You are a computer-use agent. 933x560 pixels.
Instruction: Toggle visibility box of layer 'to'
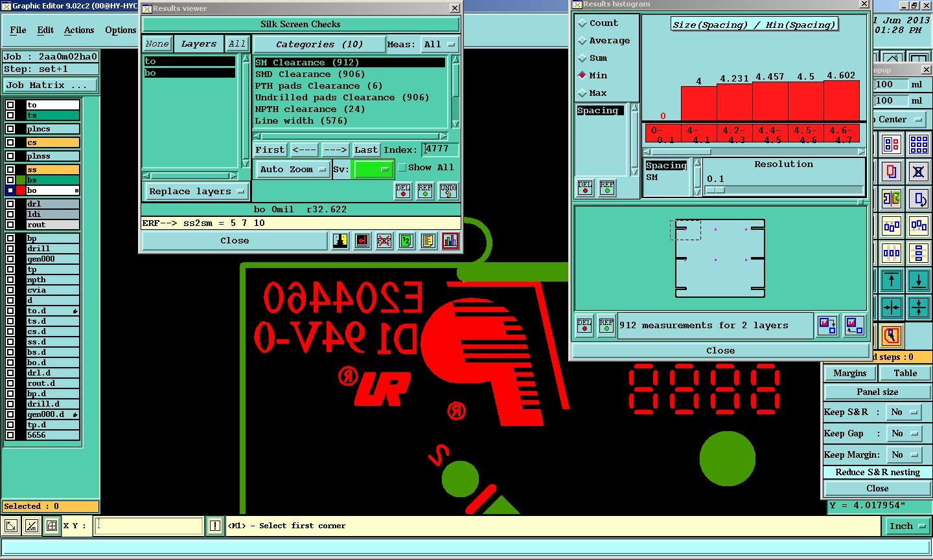click(10, 105)
